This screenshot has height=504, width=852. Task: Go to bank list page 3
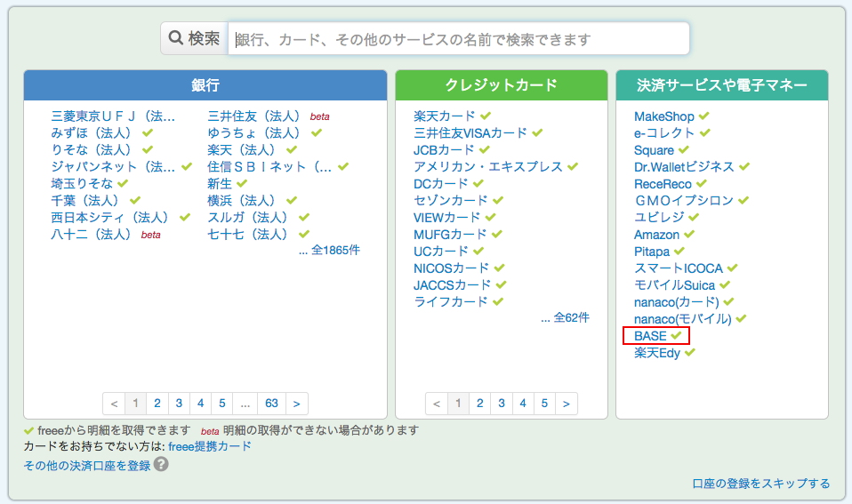(179, 404)
